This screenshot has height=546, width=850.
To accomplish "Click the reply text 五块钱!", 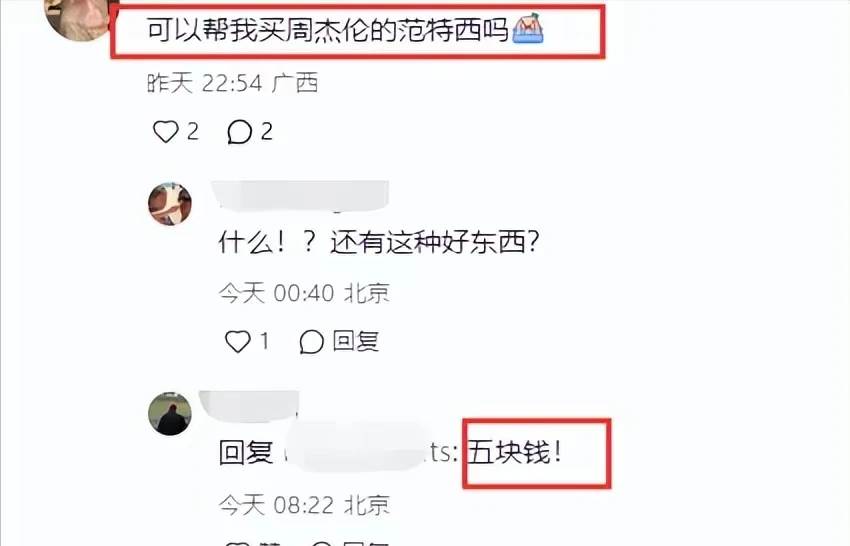I will coord(514,452).
